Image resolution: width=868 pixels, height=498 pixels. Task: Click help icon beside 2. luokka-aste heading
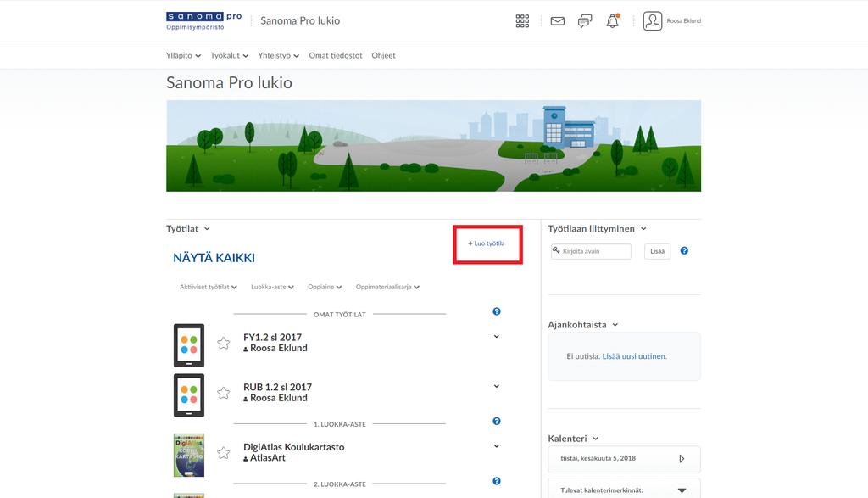497,481
